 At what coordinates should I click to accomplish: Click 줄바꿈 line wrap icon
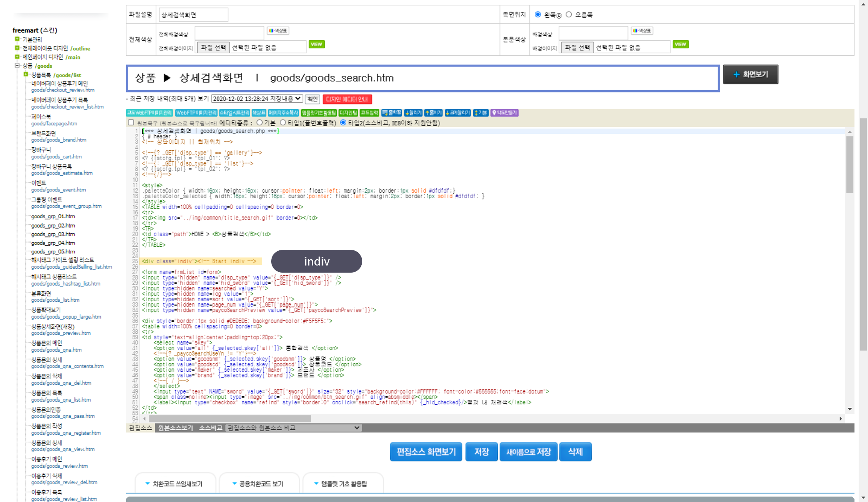tap(392, 113)
